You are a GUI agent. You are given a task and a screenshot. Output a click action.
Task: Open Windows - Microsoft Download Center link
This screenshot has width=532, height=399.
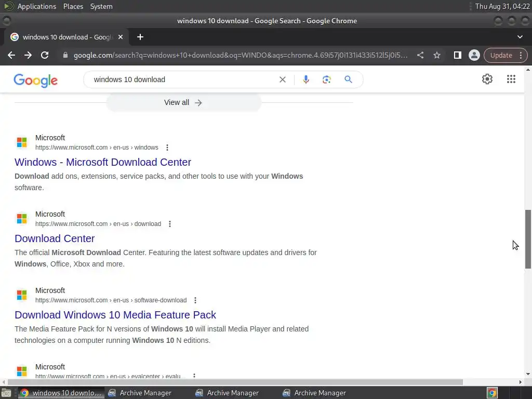[x=103, y=162]
